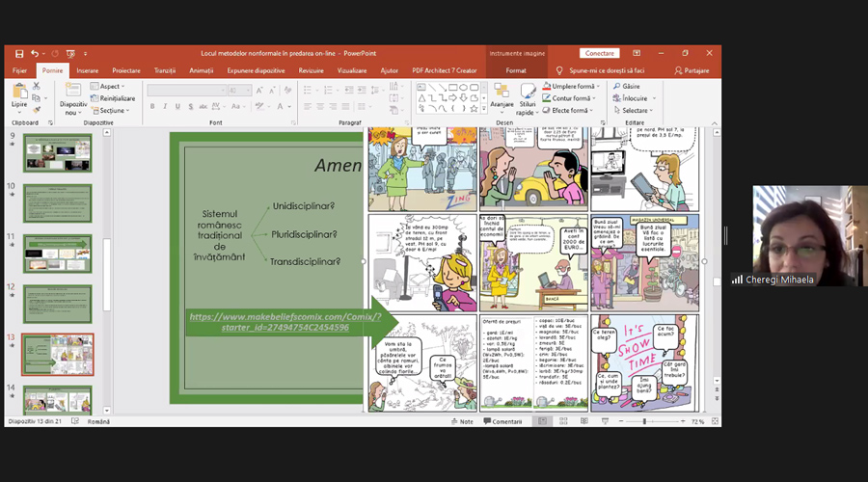Image resolution: width=868 pixels, height=482 pixels.
Task: Click the Diapozitiv nou slide icon
Action: point(73,91)
